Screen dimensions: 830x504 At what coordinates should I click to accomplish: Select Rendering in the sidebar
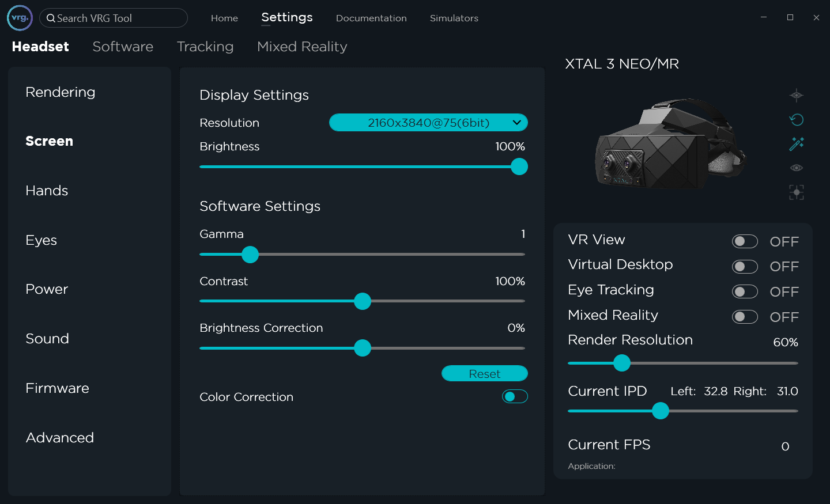(61, 92)
